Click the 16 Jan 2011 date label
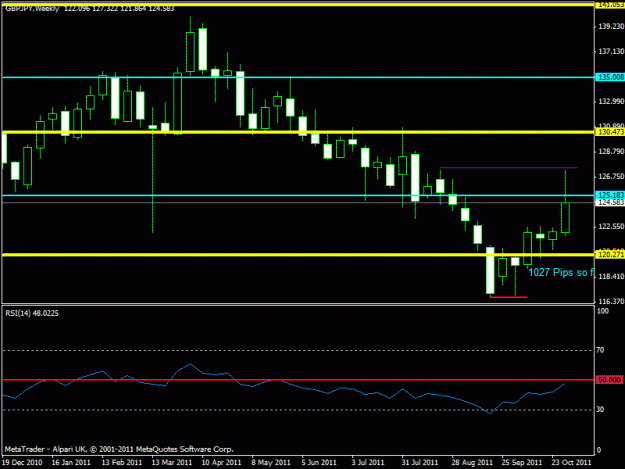Image resolution: width=625 pixels, height=469 pixels. tap(71, 462)
